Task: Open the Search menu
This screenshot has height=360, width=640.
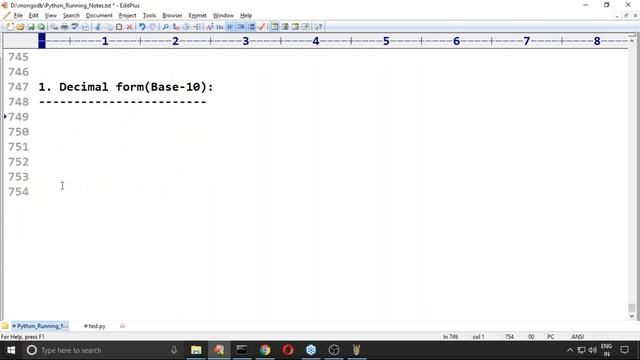Action: point(71,16)
